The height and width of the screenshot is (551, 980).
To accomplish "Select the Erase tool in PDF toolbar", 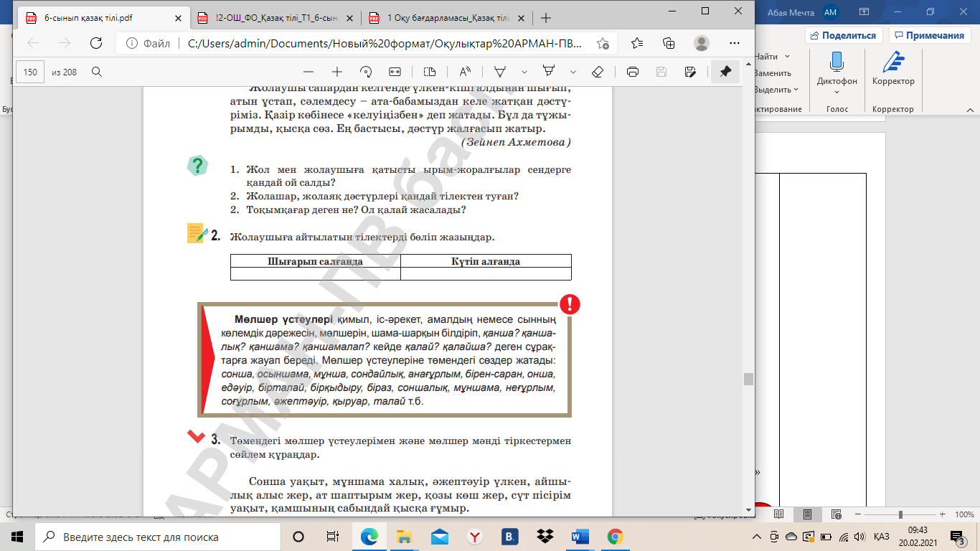I will click(597, 72).
